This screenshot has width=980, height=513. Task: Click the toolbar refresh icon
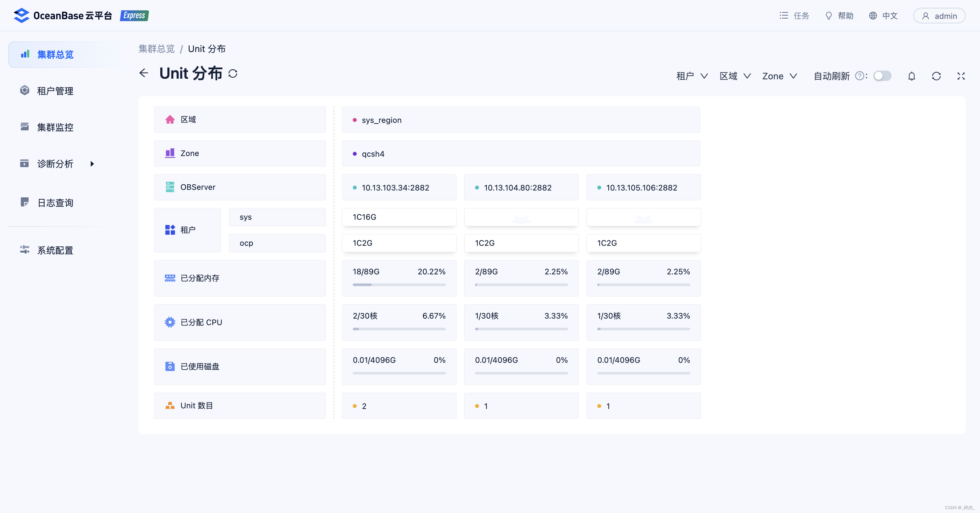coord(936,76)
